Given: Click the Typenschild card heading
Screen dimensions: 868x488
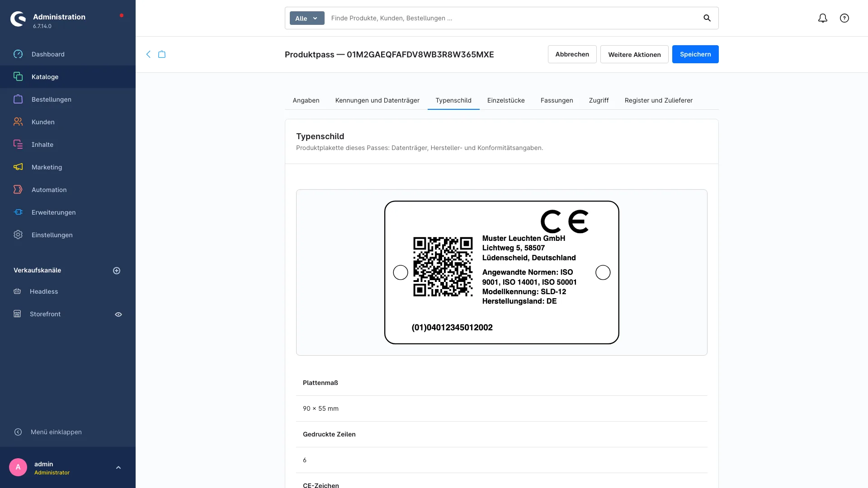Looking at the screenshot, I should coord(320,136).
